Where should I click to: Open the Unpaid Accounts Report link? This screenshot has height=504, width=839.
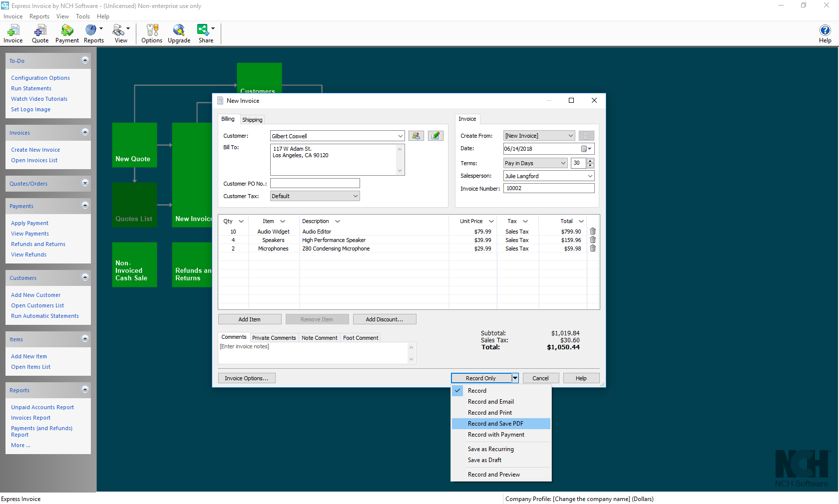[42, 407]
